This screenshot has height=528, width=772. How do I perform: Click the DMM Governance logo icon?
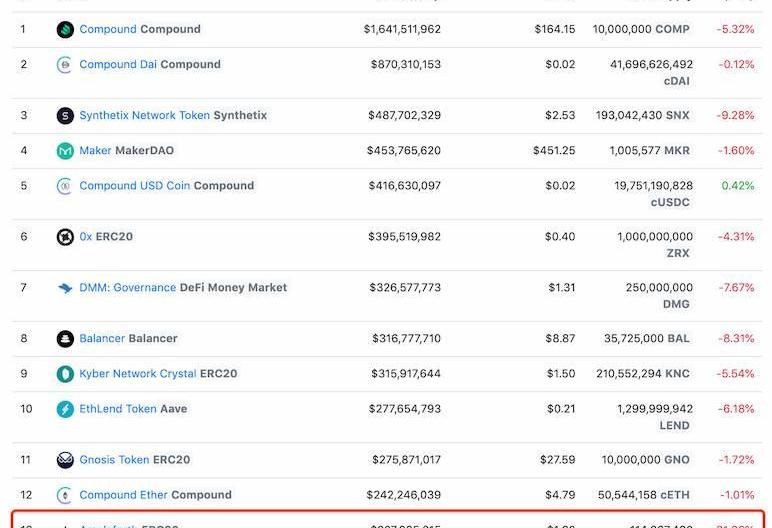[65, 288]
